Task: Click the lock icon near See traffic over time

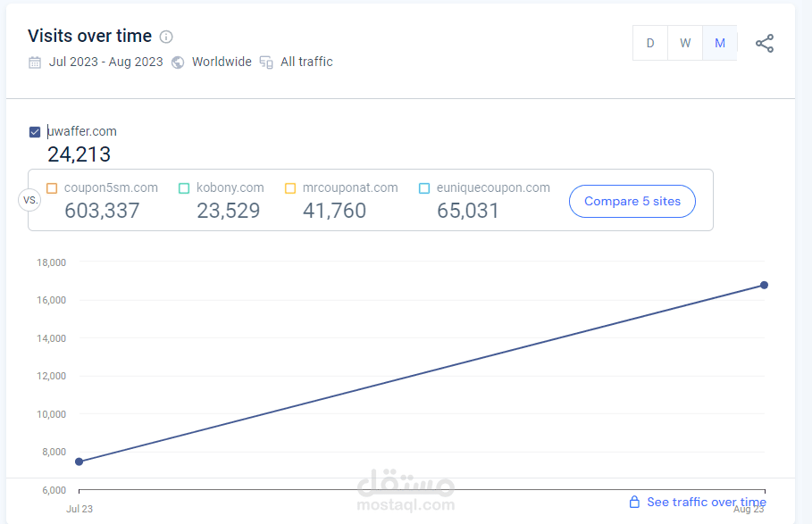Action: coord(634,502)
